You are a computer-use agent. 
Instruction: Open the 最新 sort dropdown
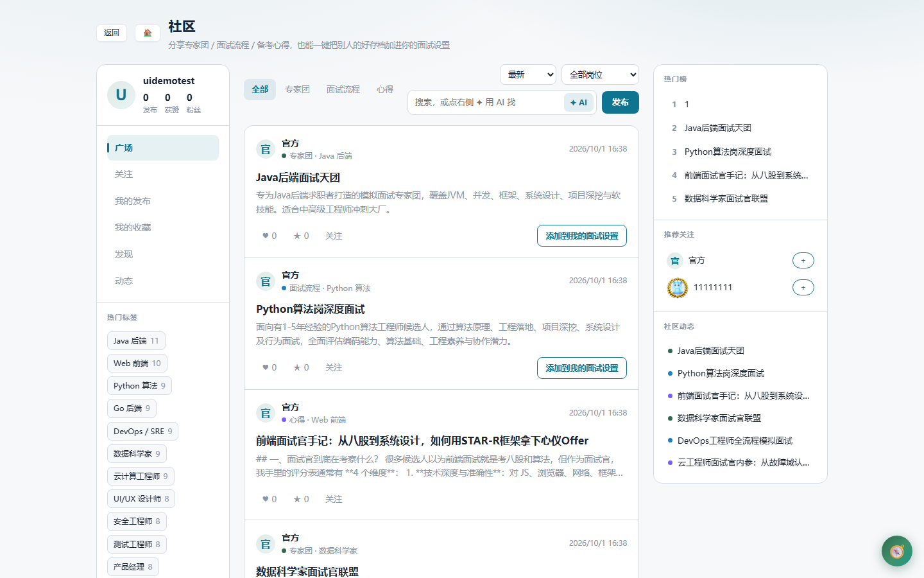(528, 74)
